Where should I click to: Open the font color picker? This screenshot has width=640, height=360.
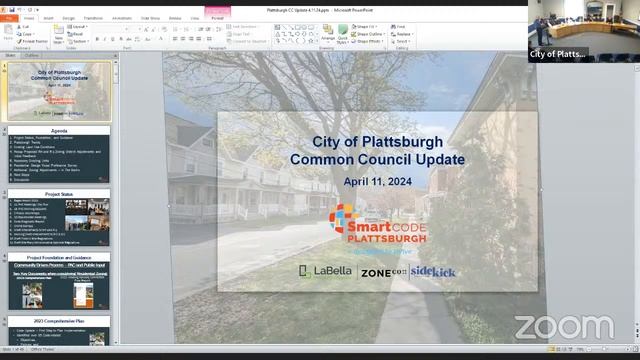pyautogui.click(x=161, y=39)
